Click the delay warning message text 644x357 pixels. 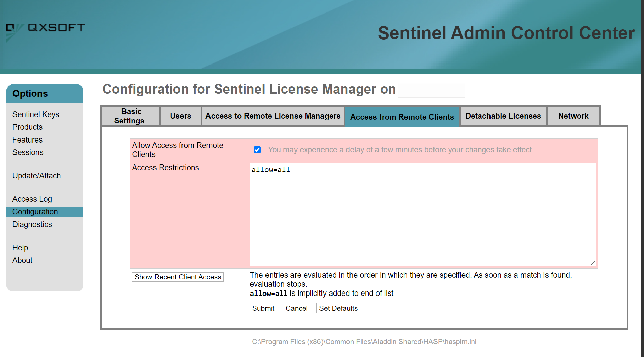(401, 150)
